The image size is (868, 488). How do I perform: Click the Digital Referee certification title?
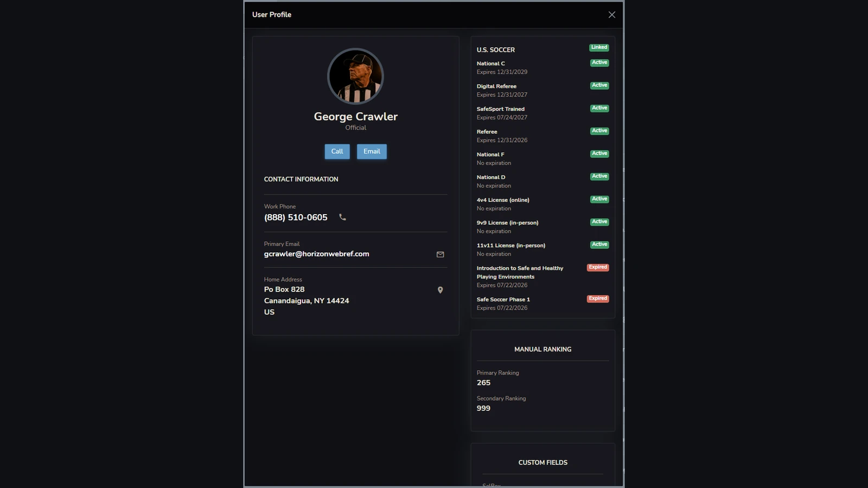496,86
